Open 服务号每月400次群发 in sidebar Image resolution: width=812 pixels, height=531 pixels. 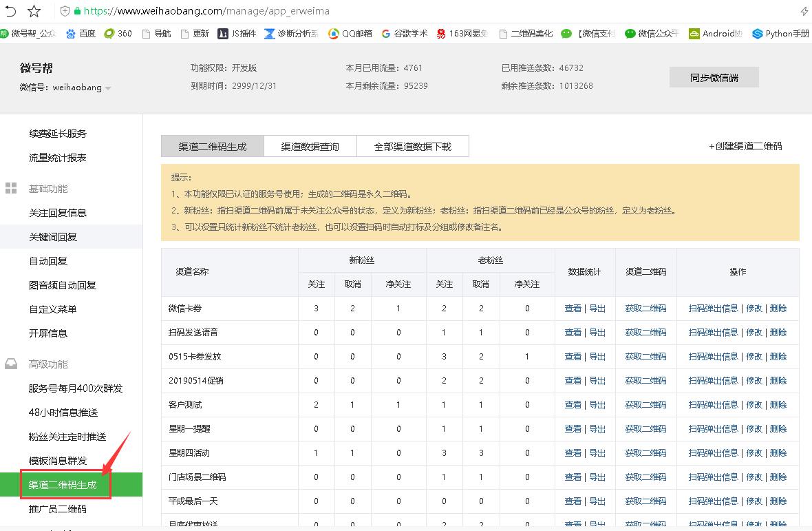(76, 388)
